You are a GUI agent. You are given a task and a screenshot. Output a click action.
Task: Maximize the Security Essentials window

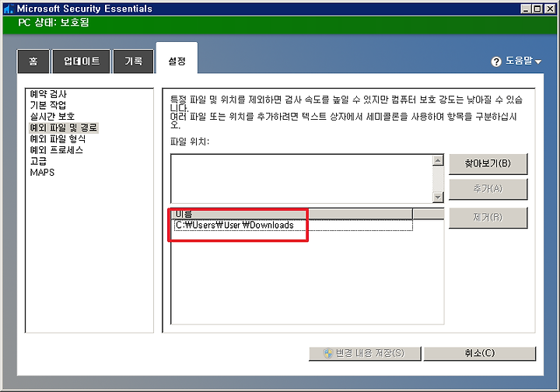pyautogui.click(x=537, y=9)
